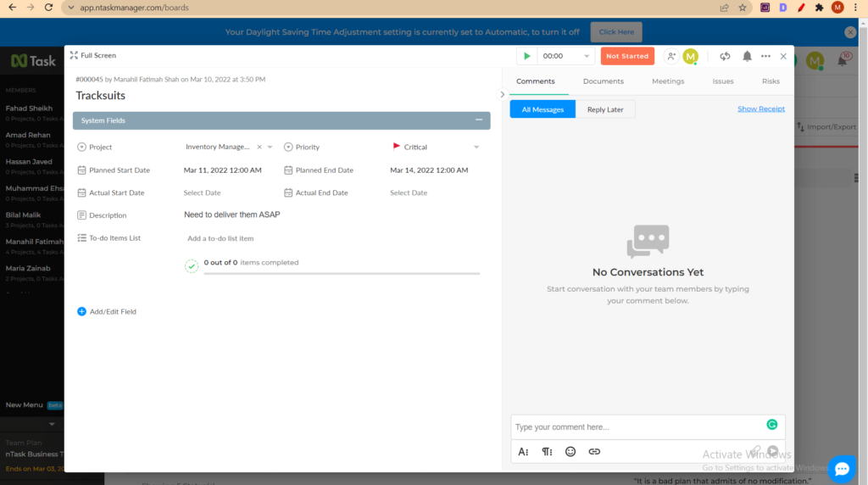This screenshot has height=485, width=868.
Task: Select member Maria Zainab in sidebar
Action: click(x=28, y=268)
